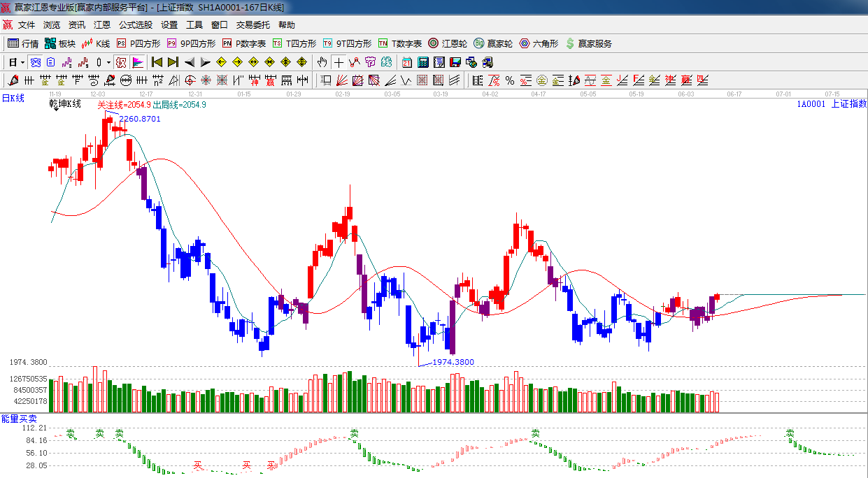The height and width of the screenshot is (478, 868).
Task: Open the 赢家服务 dollar-sign service button
Action: point(588,43)
